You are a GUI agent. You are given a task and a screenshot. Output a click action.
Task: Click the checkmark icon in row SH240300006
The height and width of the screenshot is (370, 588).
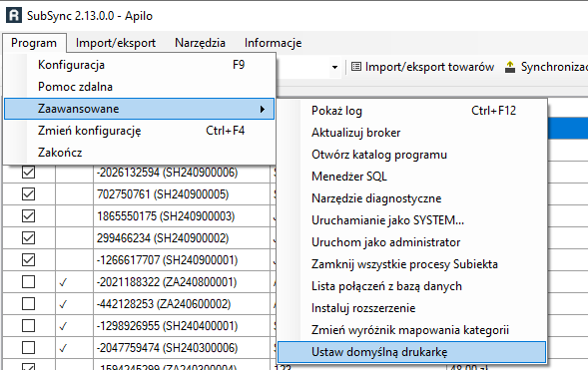[x=63, y=348]
